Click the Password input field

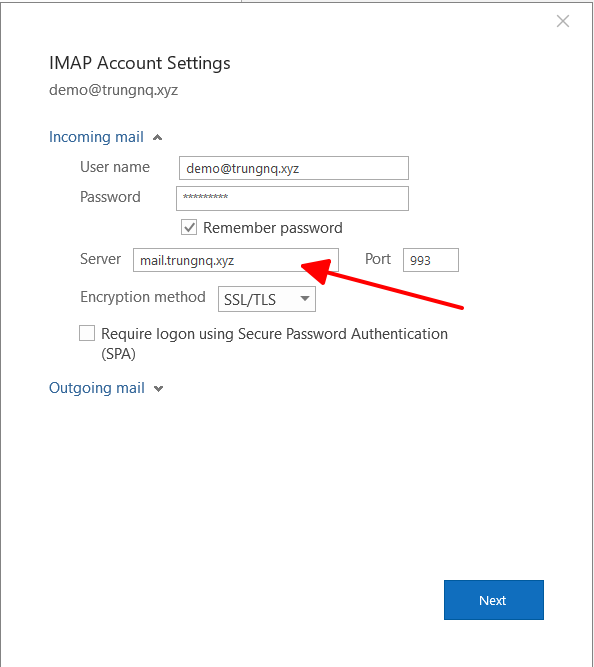pyautogui.click(x=292, y=198)
